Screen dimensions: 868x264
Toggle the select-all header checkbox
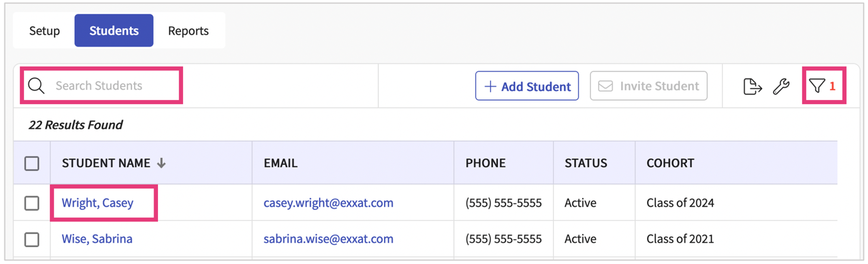32,163
